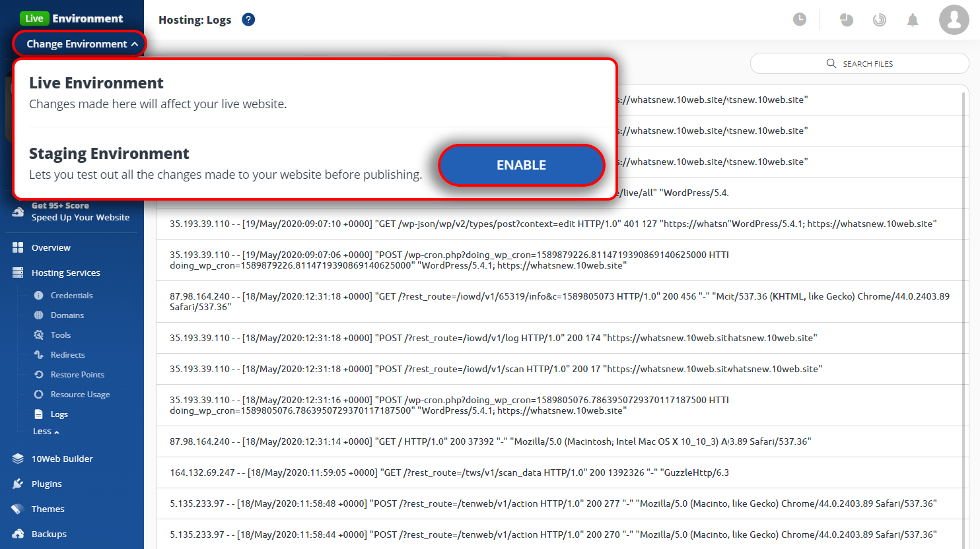Click the Logs document icon

pyautogui.click(x=38, y=414)
